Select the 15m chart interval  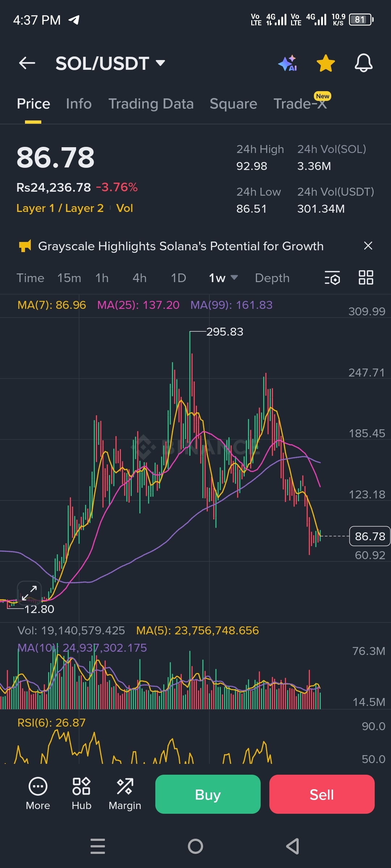click(x=69, y=278)
